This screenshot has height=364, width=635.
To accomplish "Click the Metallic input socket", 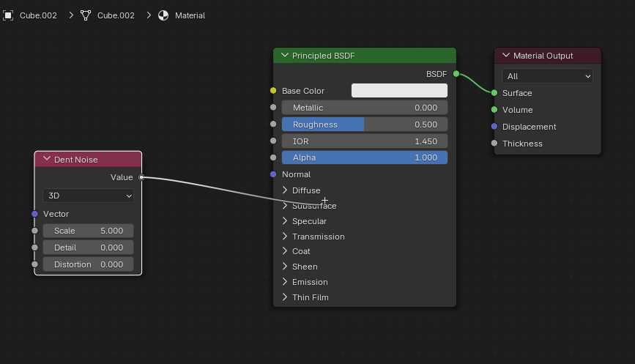I will 273,108.
